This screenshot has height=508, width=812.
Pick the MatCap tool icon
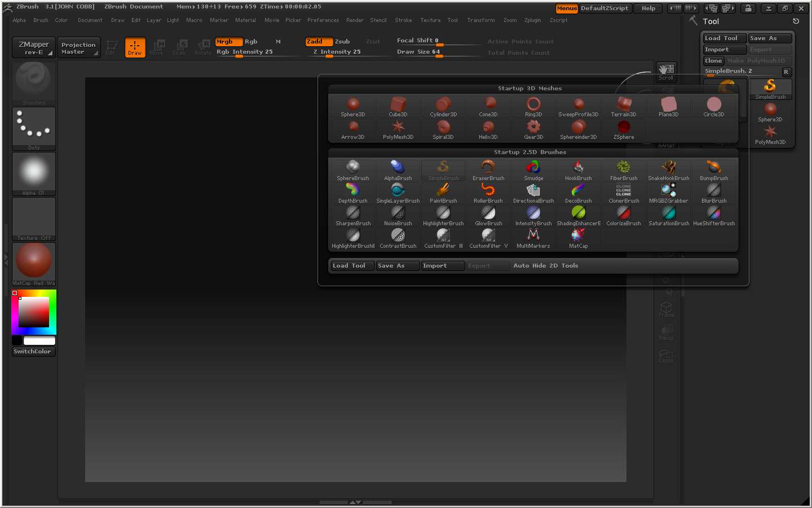[x=578, y=238]
